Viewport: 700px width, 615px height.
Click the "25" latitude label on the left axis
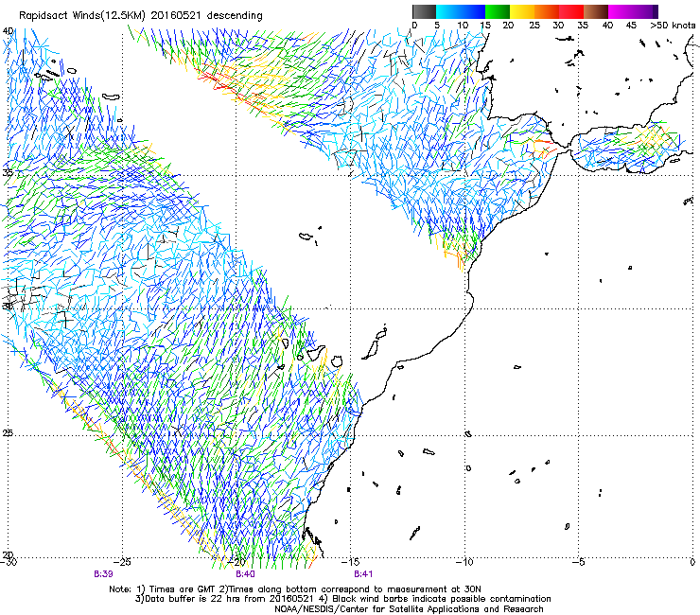8,433
